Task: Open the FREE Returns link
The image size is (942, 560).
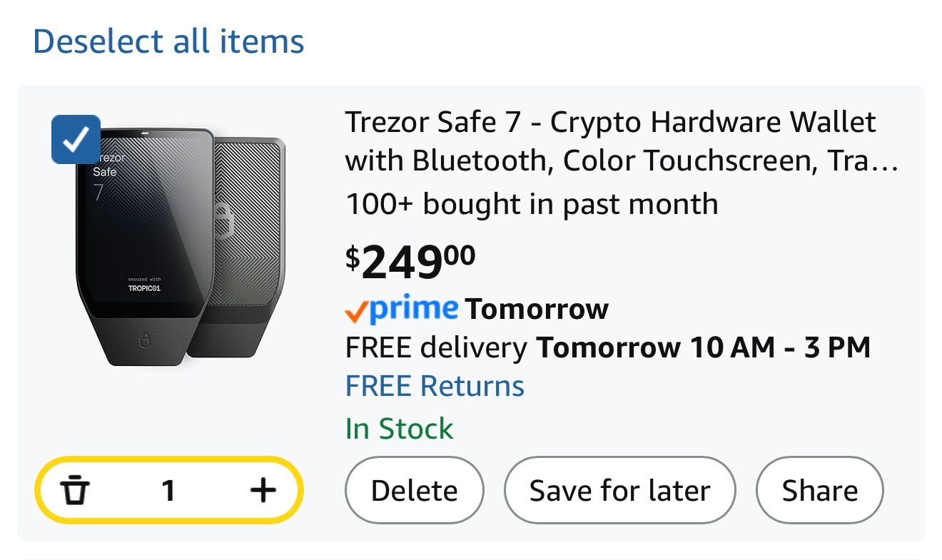Action: pos(435,386)
